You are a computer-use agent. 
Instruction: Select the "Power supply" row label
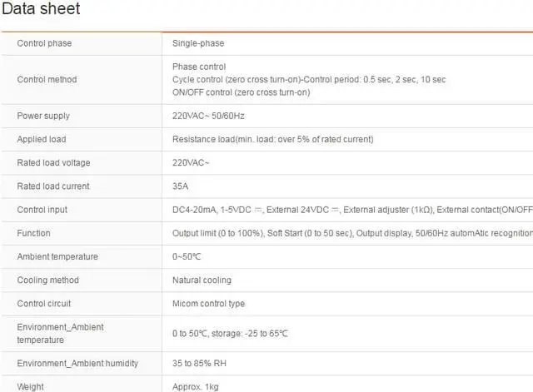(43, 116)
